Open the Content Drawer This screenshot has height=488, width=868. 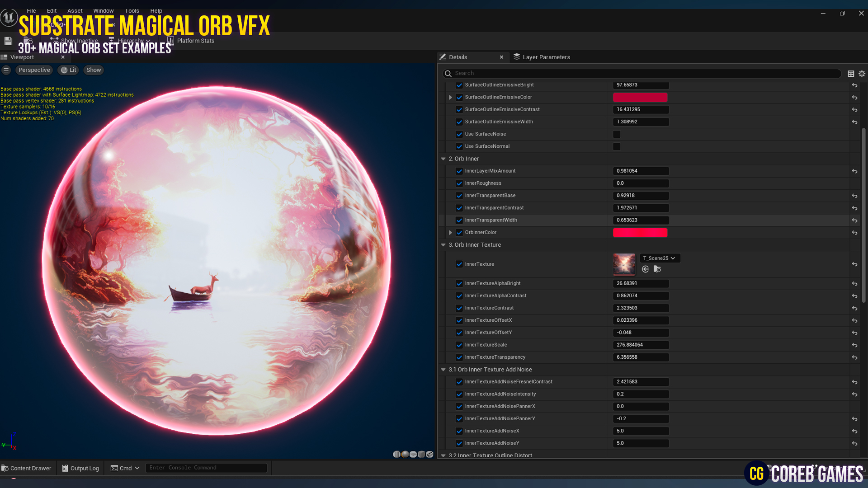(x=27, y=468)
